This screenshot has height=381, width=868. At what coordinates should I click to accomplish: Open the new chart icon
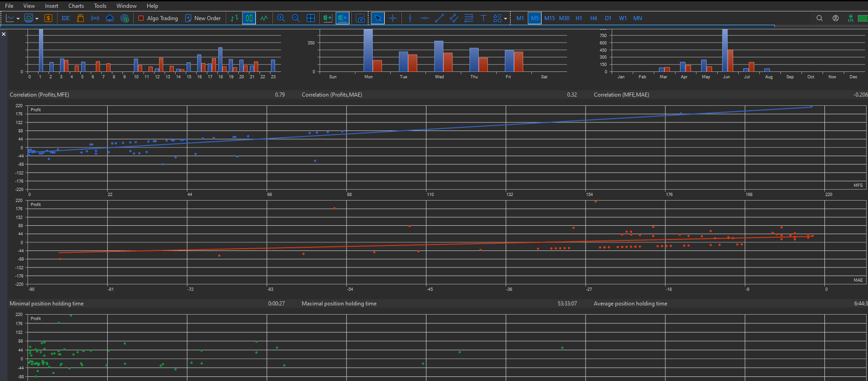[10, 18]
